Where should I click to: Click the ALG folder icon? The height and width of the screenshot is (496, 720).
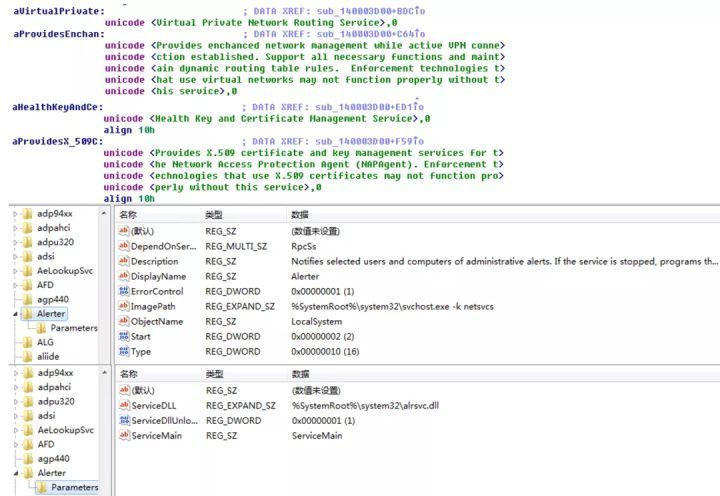click(x=27, y=342)
